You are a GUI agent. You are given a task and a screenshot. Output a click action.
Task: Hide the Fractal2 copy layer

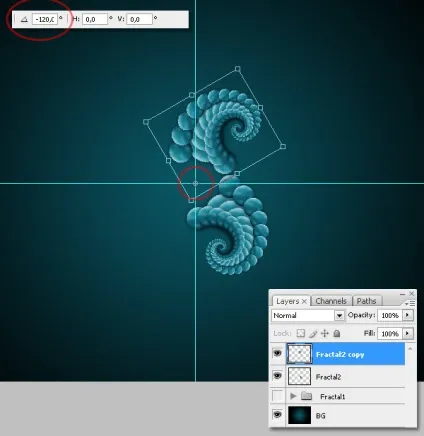(x=277, y=353)
